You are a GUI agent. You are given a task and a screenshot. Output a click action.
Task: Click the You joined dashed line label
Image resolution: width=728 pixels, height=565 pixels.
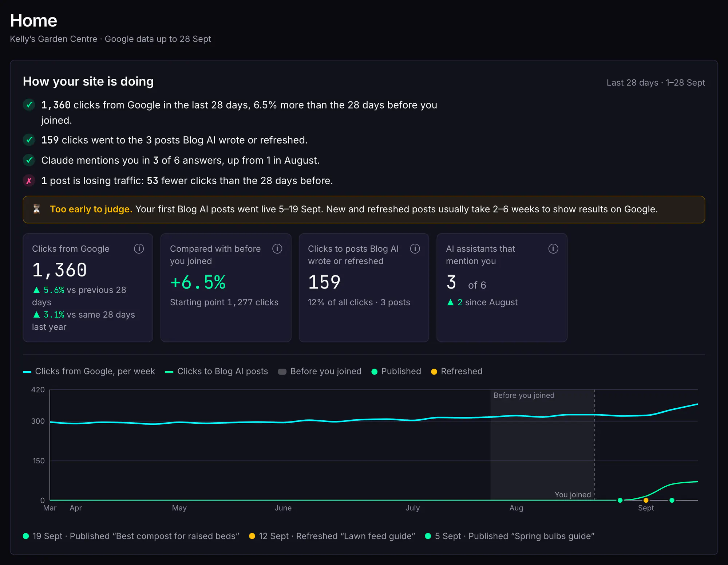pos(573,495)
